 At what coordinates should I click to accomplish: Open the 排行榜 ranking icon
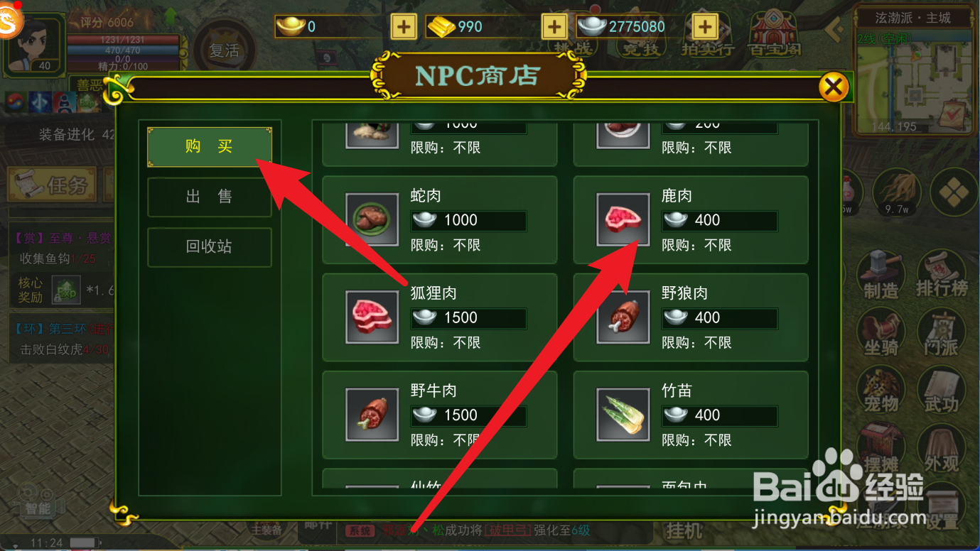click(x=942, y=274)
